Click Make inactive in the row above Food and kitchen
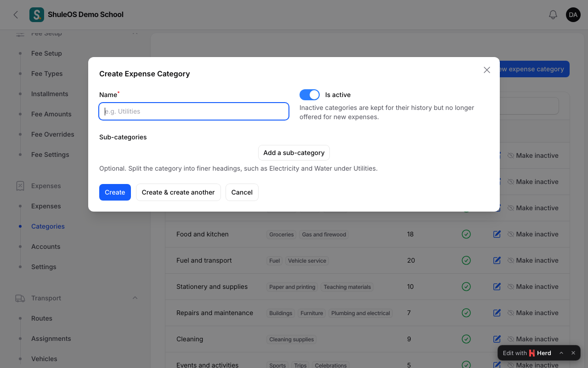Image resolution: width=588 pixels, height=368 pixels. 533,208
